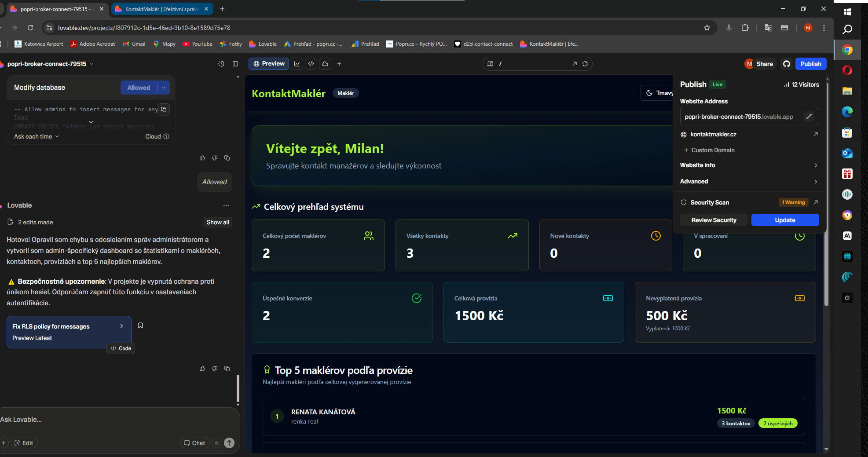Image resolution: width=868 pixels, height=457 pixels.
Task: Edit website address with pencil icon
Action: [809, 117]
